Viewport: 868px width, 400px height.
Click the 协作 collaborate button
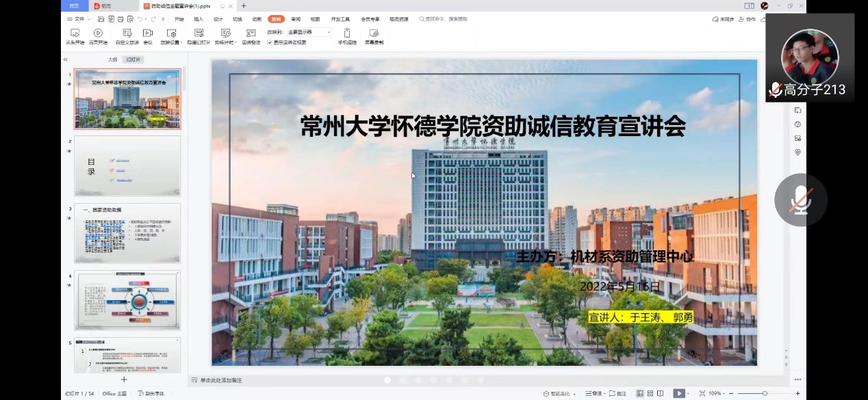(748, 19)
